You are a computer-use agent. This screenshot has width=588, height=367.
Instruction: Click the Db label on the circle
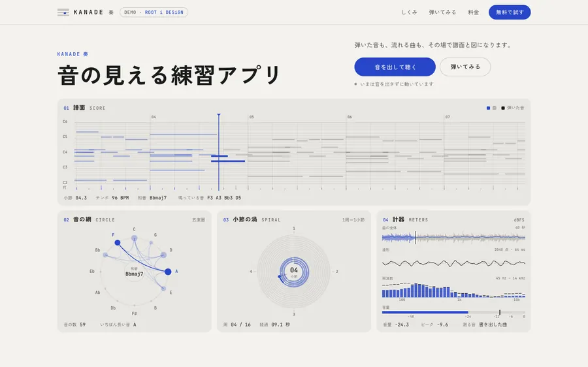[113, 308]
